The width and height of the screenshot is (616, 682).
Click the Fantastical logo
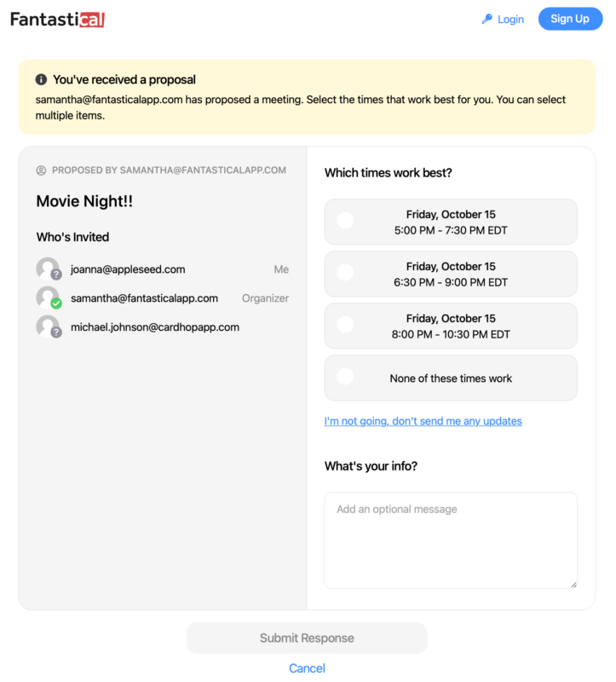(x=57, y=20)
